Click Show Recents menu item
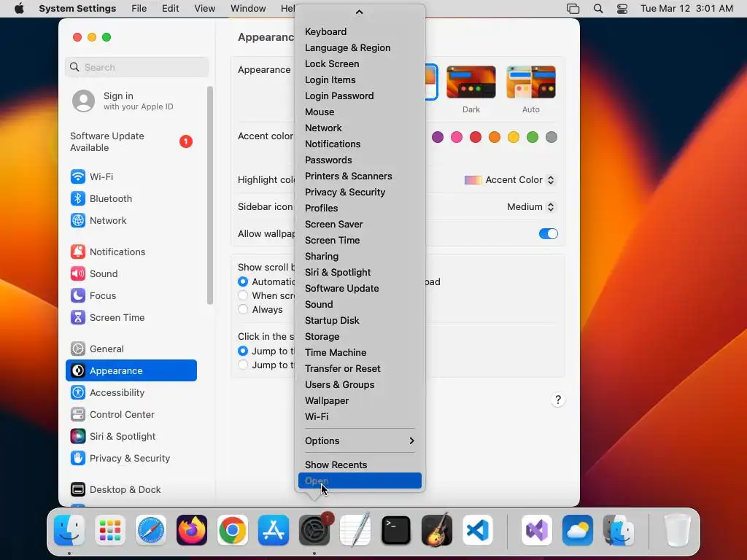 coord(360,464)
